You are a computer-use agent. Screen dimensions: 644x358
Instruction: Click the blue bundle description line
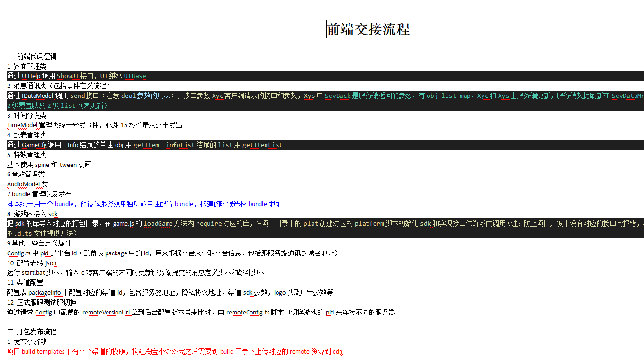[x=144, y=204]
